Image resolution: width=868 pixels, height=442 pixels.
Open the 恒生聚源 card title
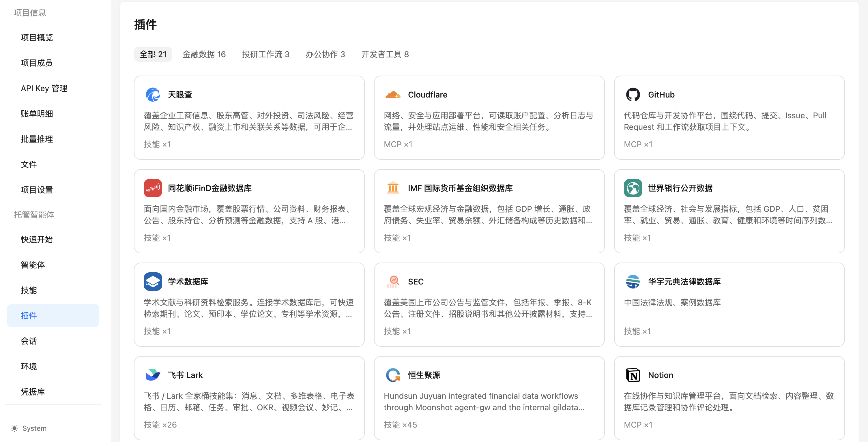pyautogui.click(x=424, y=375)
